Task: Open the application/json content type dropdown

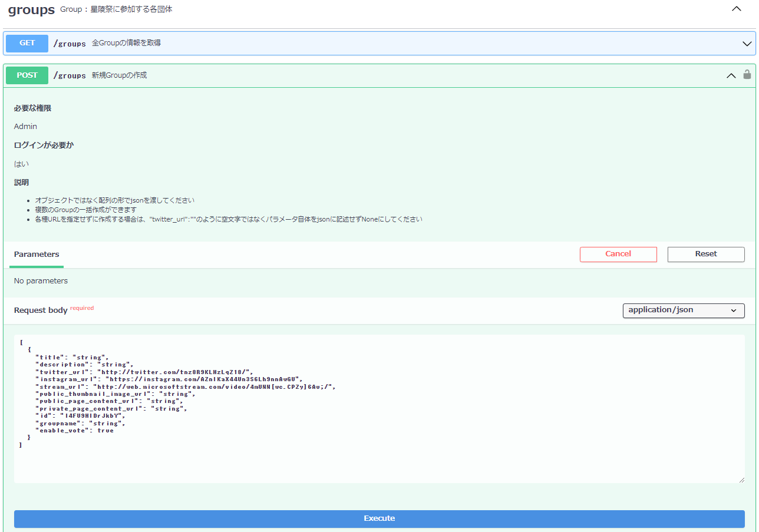Action: 684,310
